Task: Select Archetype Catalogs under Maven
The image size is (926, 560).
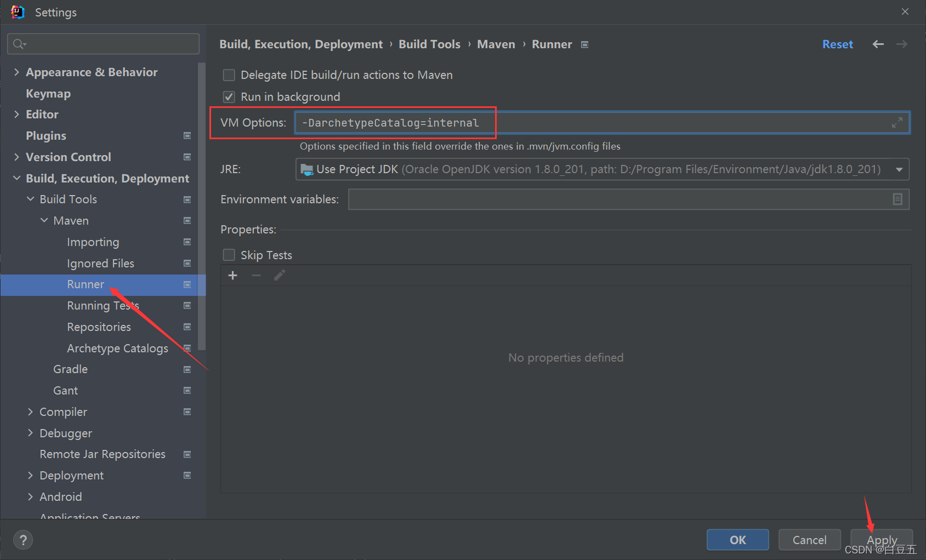Action: click(117, 348)
